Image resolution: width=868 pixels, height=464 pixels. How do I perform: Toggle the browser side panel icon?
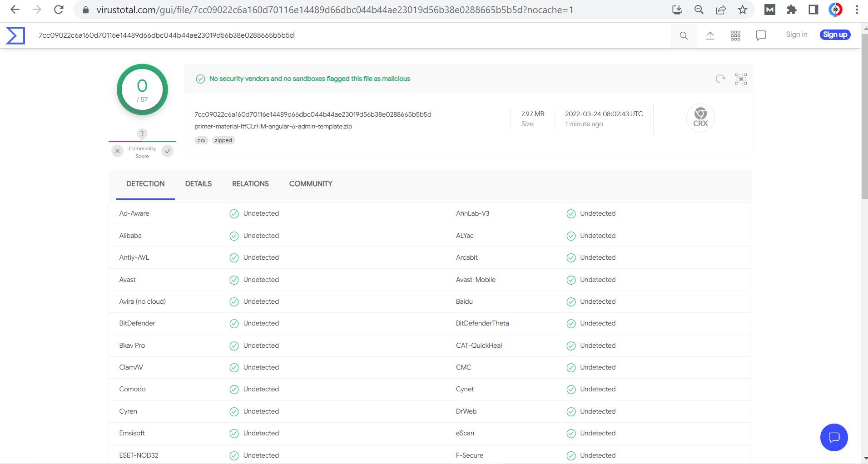click(813, 10)
